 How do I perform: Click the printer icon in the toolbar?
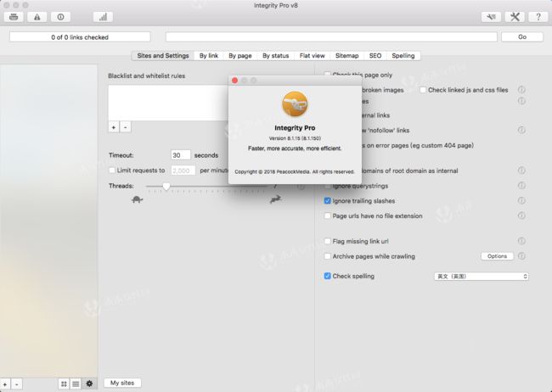point(14,17)
